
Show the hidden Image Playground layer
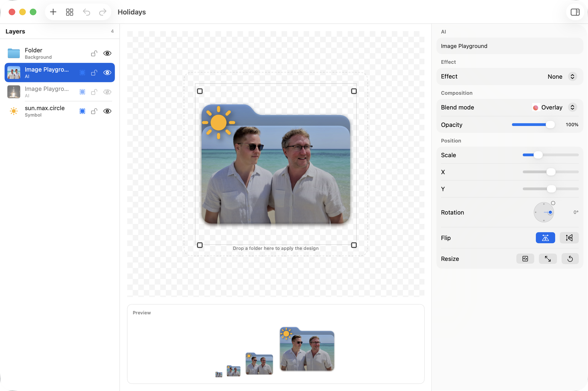(107, 92)
